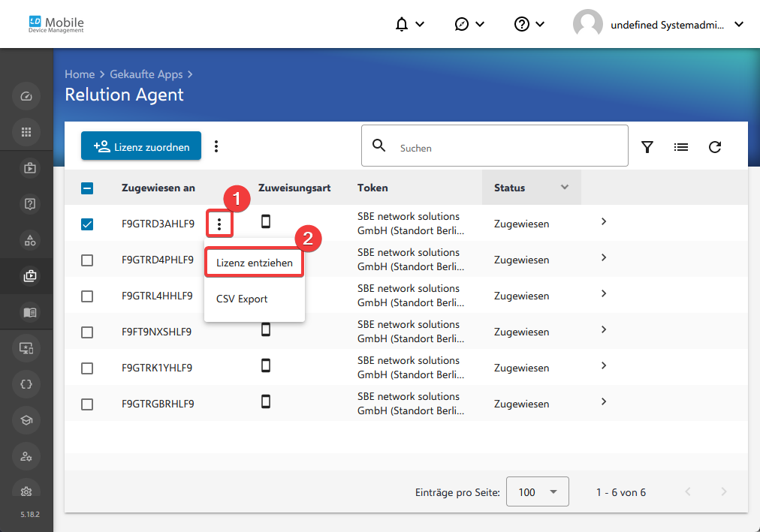Click the briefcase play icon in sidebar
This screenshot has height=532, width=760.
click(29, 168)
